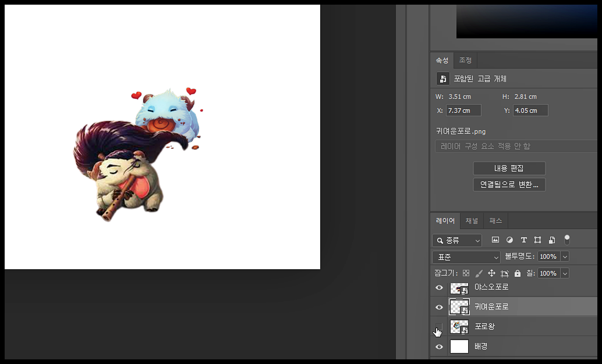Image resolution: width=602 pixels, height=364 pixels.
Task: Lock image pixels brush icon
Action: (479, 273)
